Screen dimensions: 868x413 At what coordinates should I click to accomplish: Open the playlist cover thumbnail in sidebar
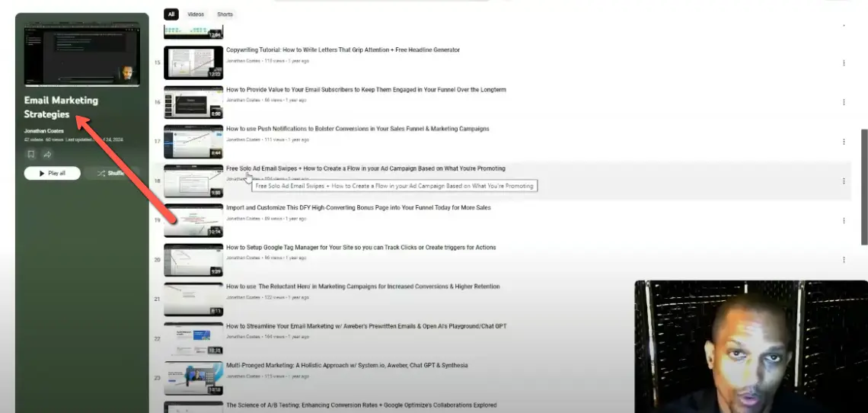[x=82, y=54]
